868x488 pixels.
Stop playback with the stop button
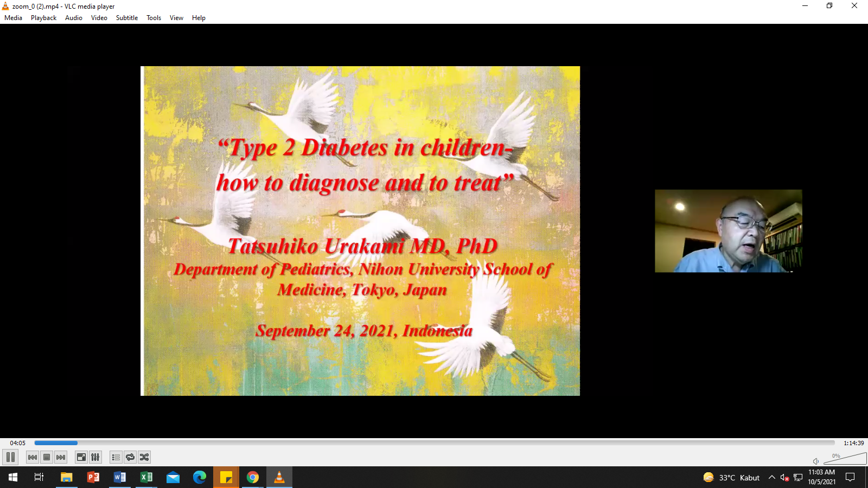click(x=47, y=457)
